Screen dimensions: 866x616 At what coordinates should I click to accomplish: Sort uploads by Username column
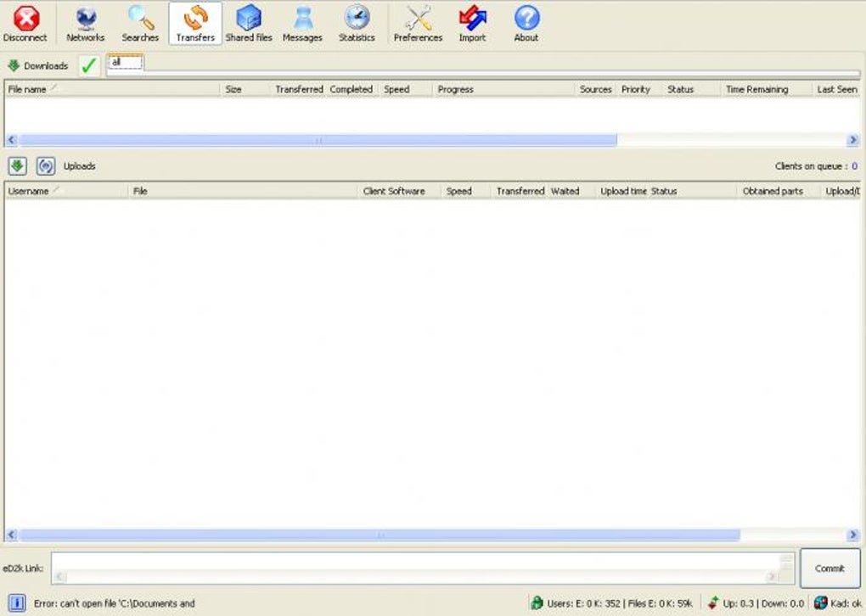pyautogui.click(x=66, y=191)
